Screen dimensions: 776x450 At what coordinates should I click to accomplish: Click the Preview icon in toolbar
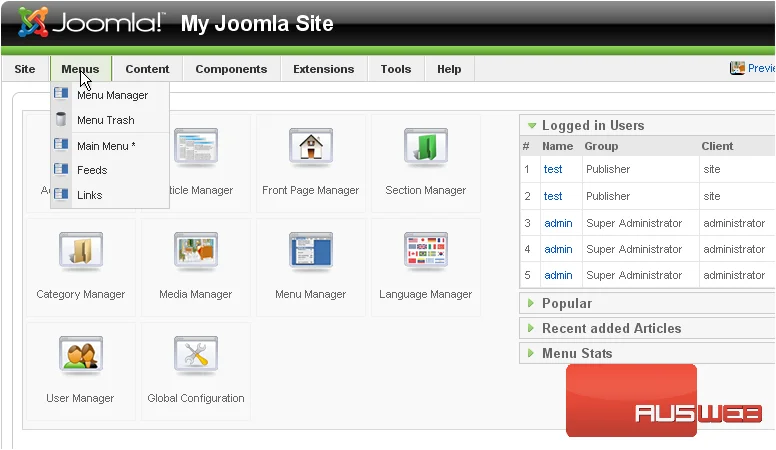(737, 68)
